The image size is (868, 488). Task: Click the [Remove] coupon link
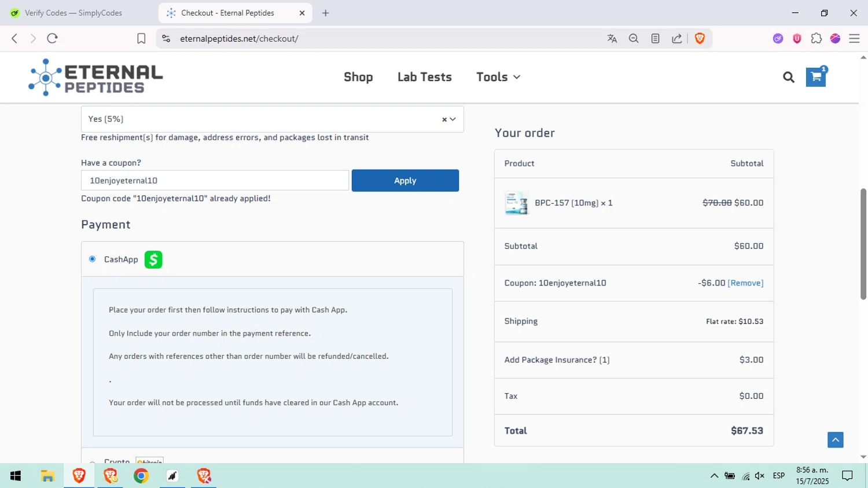pyautogui.click(x=745, y=283)
